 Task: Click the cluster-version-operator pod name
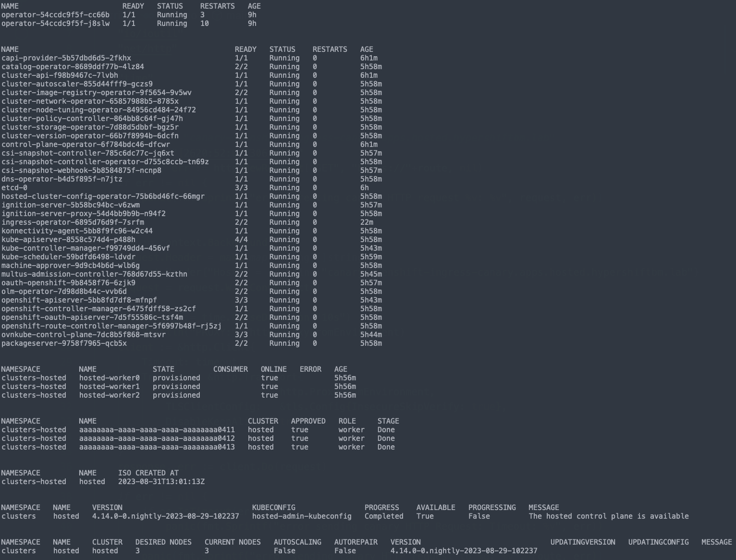(x=90, y=136)
